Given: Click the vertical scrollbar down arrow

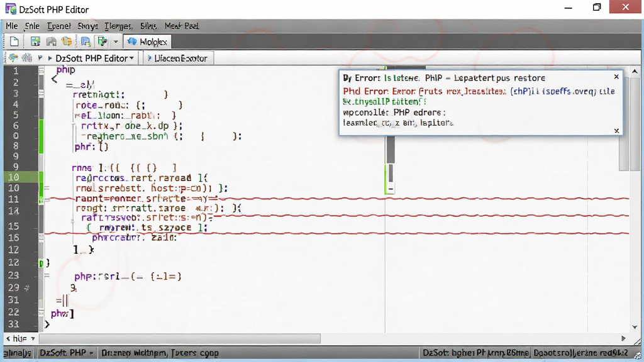Looking at the screenshot, I should click(635, 327).
